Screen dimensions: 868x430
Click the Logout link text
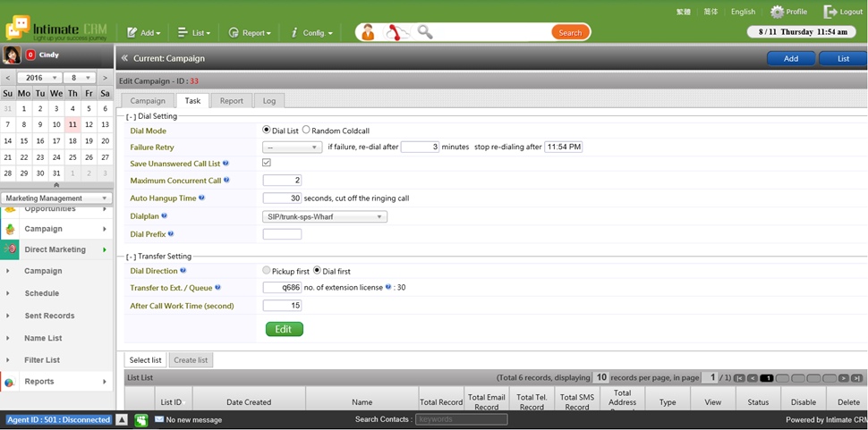(851, 12)
